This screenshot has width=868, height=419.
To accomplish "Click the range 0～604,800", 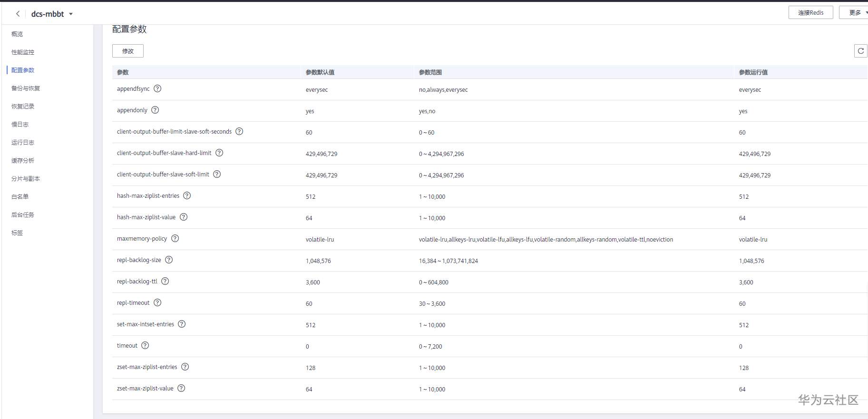I will [x=434, y=283].
